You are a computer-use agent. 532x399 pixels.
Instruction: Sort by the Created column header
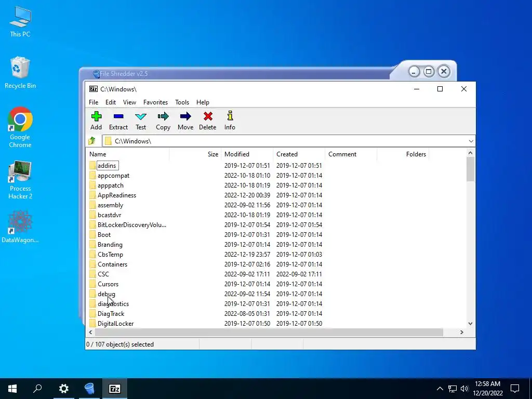pos(299,154)
